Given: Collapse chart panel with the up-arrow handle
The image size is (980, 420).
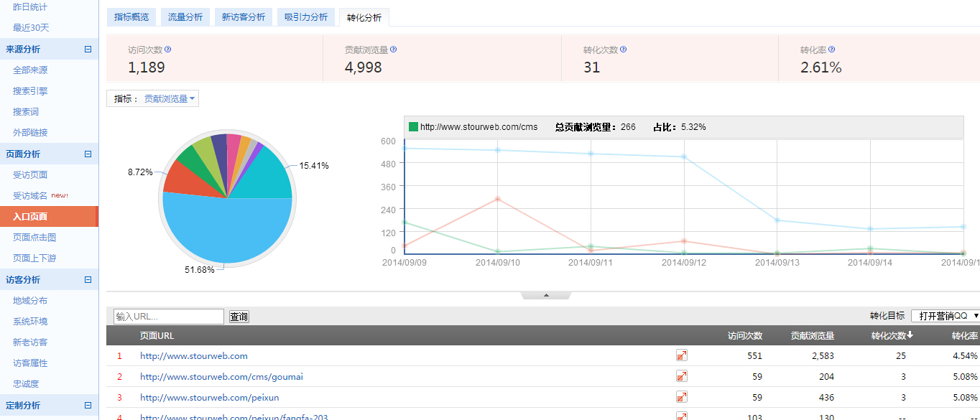Looking at the screenshot, I should pos(546,295).
